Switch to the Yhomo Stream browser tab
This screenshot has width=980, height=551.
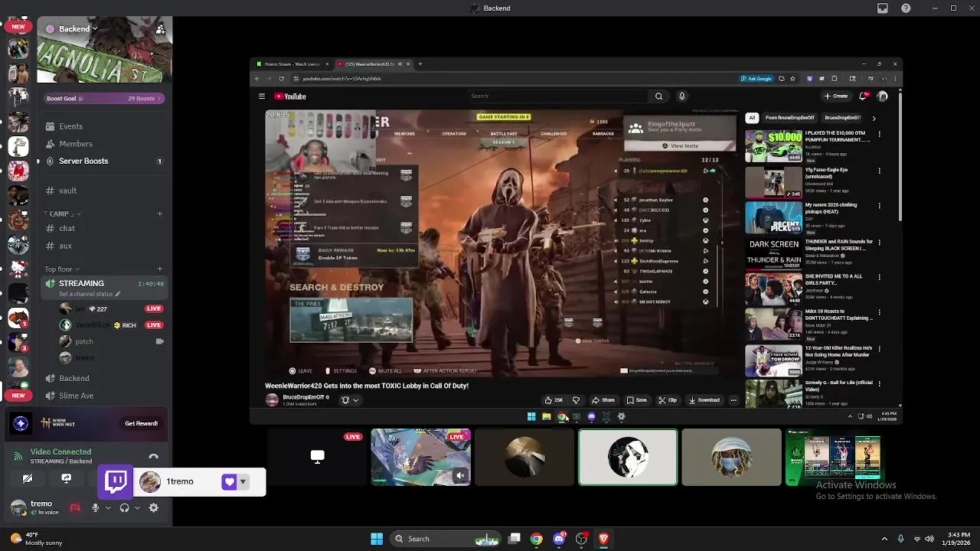coord(291,64)
